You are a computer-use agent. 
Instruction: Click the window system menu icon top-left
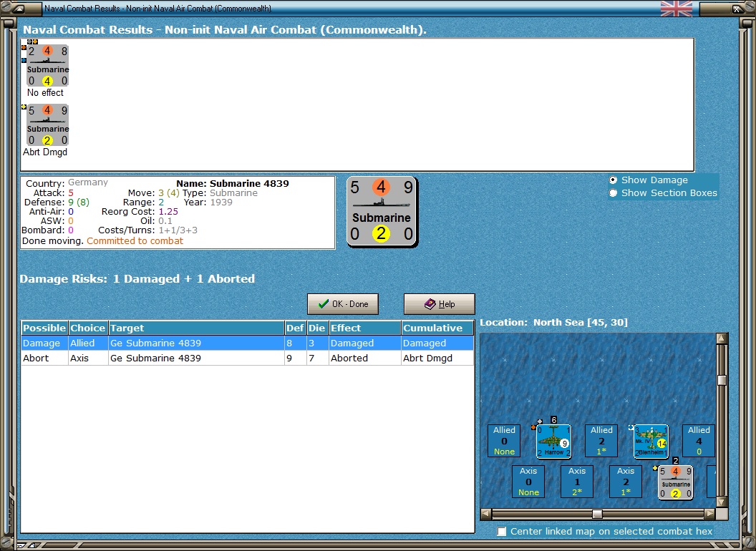pos(18,8)
